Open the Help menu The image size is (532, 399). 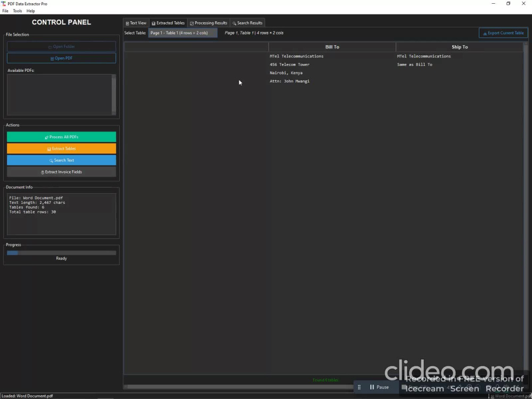tap(30, 11)
